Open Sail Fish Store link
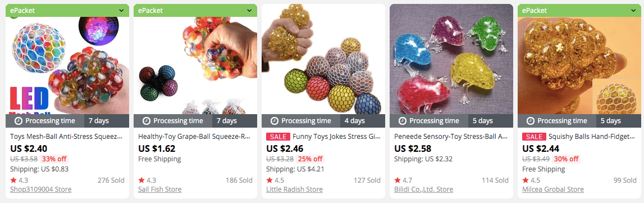The width and height of the screenshot is (644, 203). pos(160,190)
